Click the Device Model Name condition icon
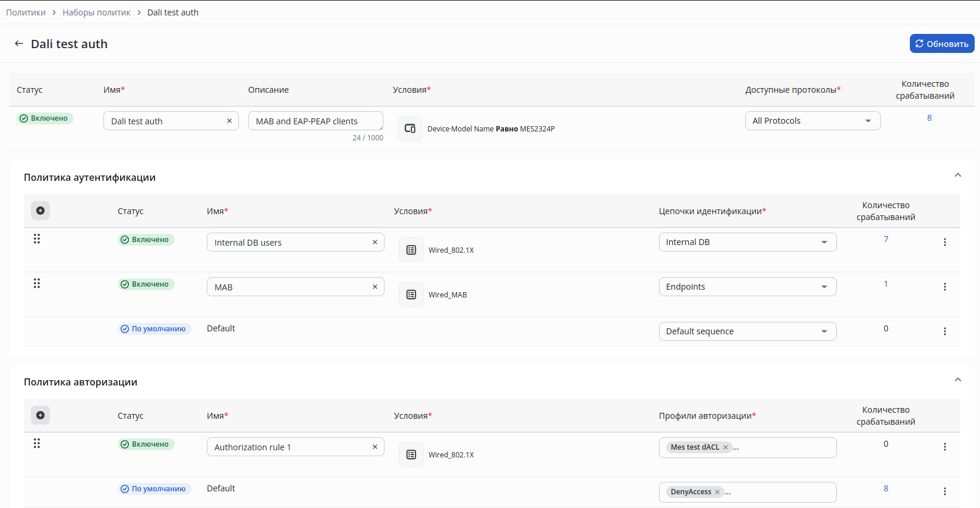This screenshot has width=980, height=508. pyautogui.click(x=410, y=128)
